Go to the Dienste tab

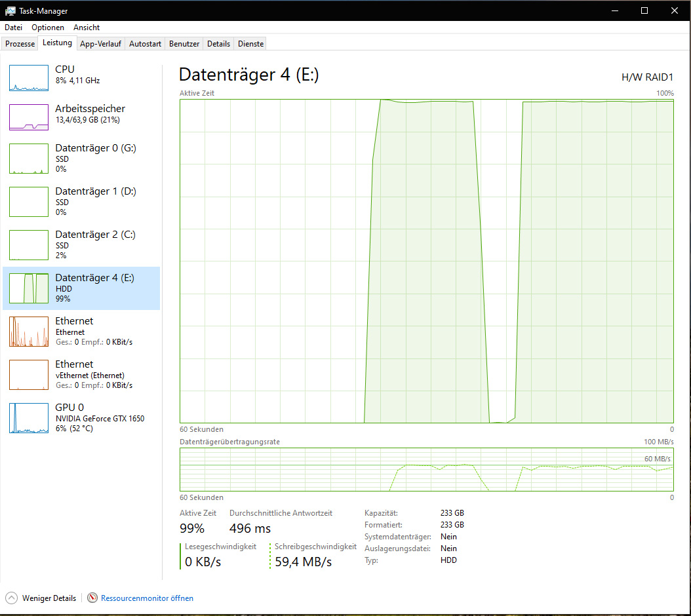250,44
